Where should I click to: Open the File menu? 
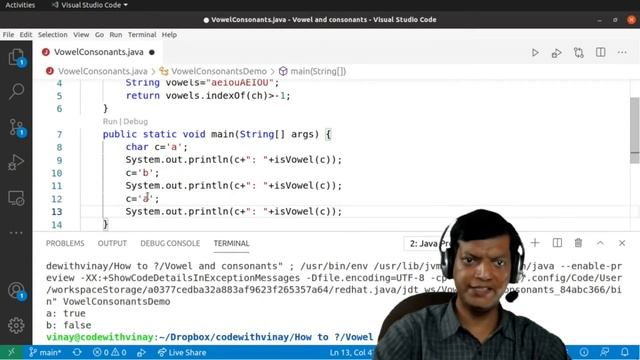click(8, 35)
